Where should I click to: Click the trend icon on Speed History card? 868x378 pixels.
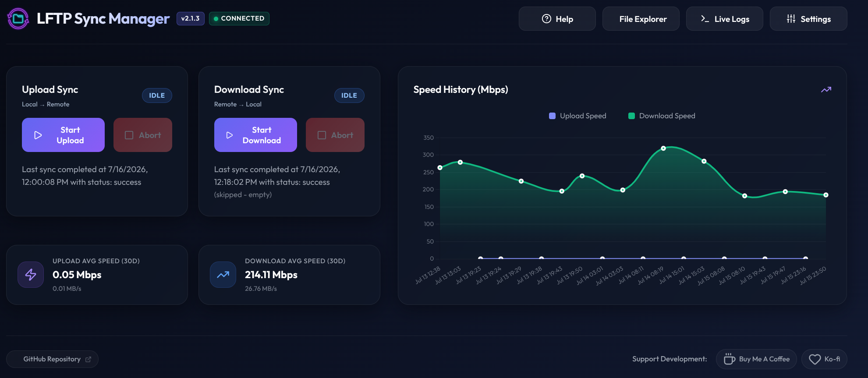(826, 89)
